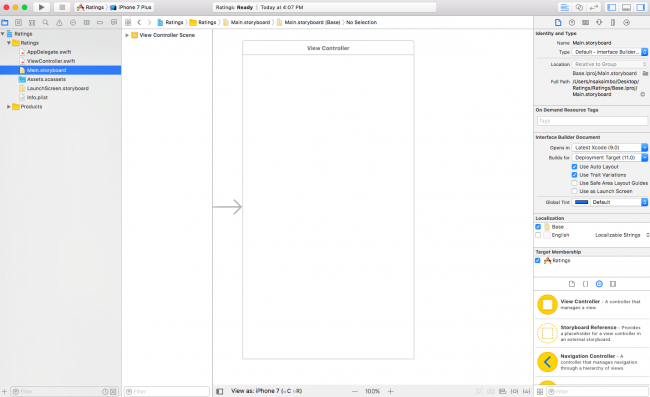The image size is (650, 397).
Task: Toggle the debug area visibility
Action: (626, 7)
